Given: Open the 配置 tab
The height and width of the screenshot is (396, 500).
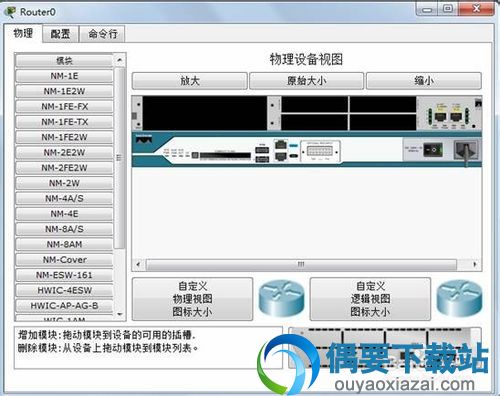Looking at the screenshot, I should pos(61,34).
